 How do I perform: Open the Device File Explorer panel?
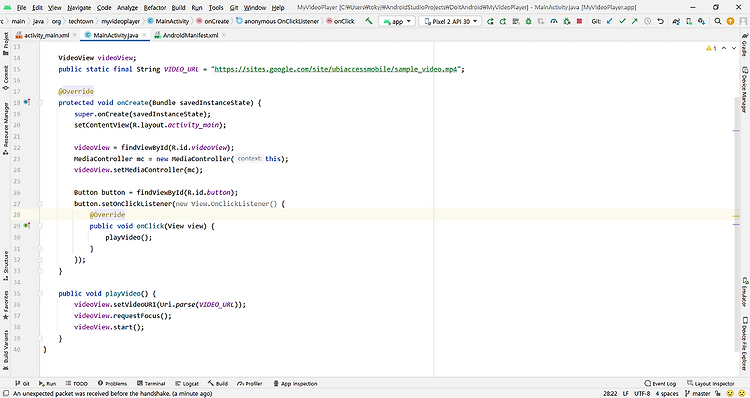click(x=745, y=343)
